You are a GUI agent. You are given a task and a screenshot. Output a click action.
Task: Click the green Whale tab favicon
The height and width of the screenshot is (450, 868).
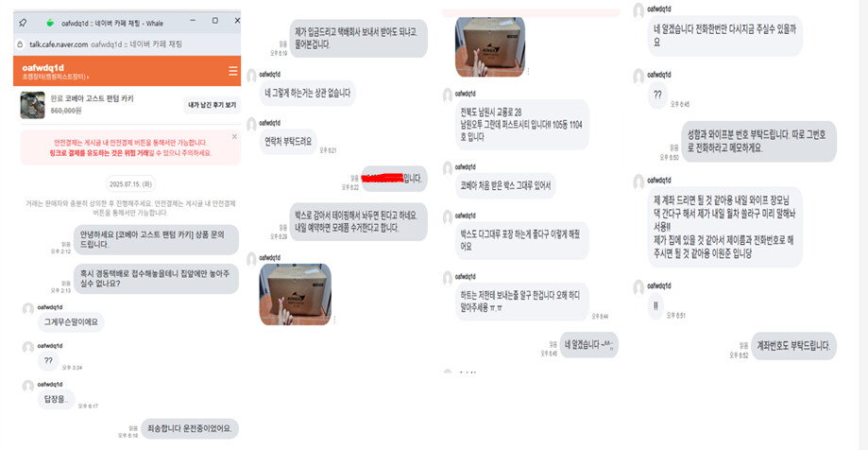pos(50,23)
